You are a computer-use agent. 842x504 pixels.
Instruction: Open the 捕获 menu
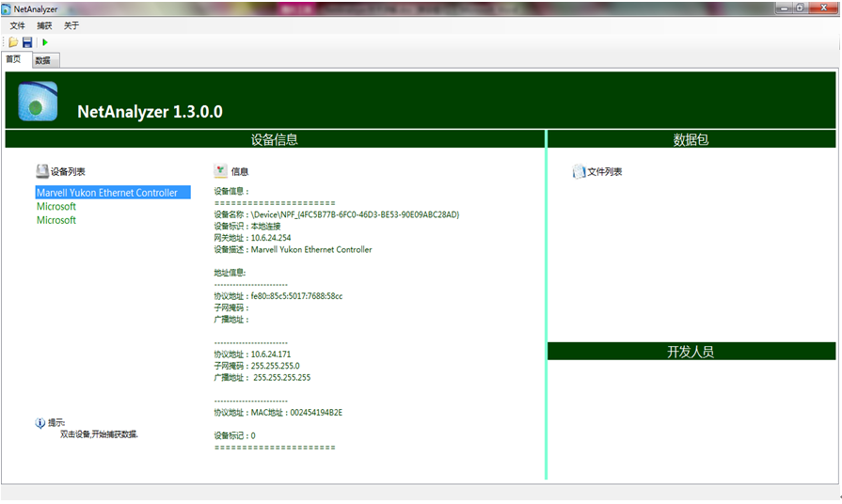click(x=44, y=25)
